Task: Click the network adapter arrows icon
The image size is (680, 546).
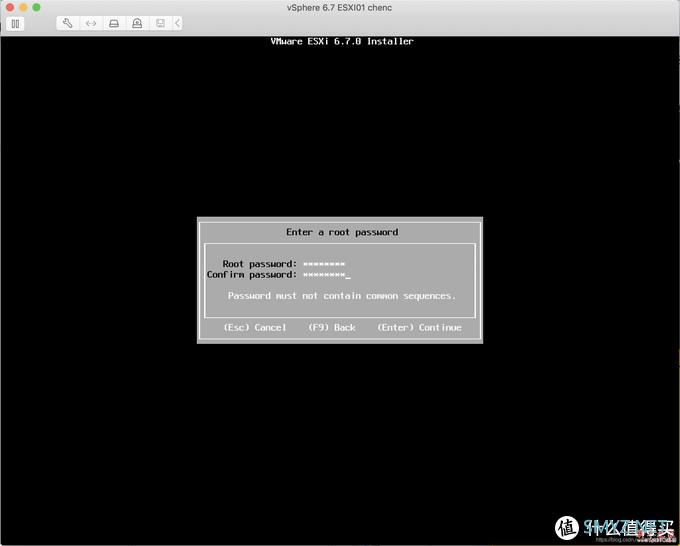Action: [x=91, y=23]
